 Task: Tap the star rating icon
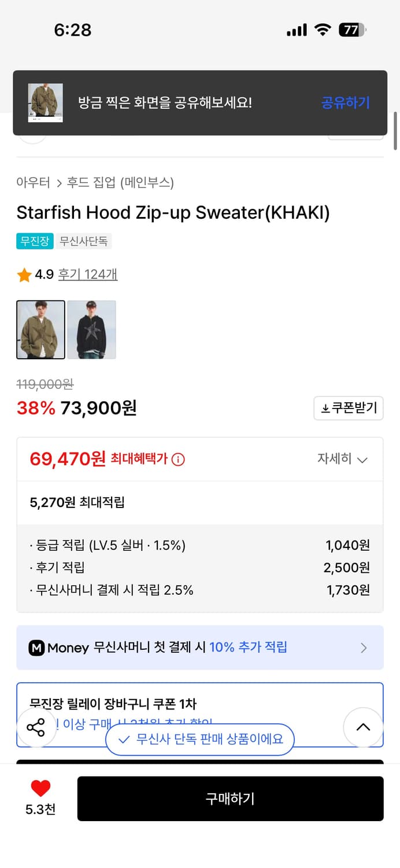23,274
